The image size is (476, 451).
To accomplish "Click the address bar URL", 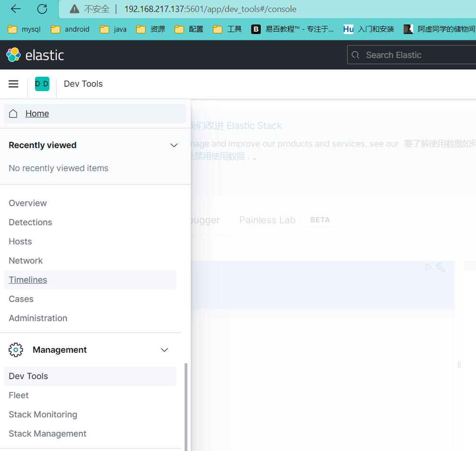I will click(210, 9).
